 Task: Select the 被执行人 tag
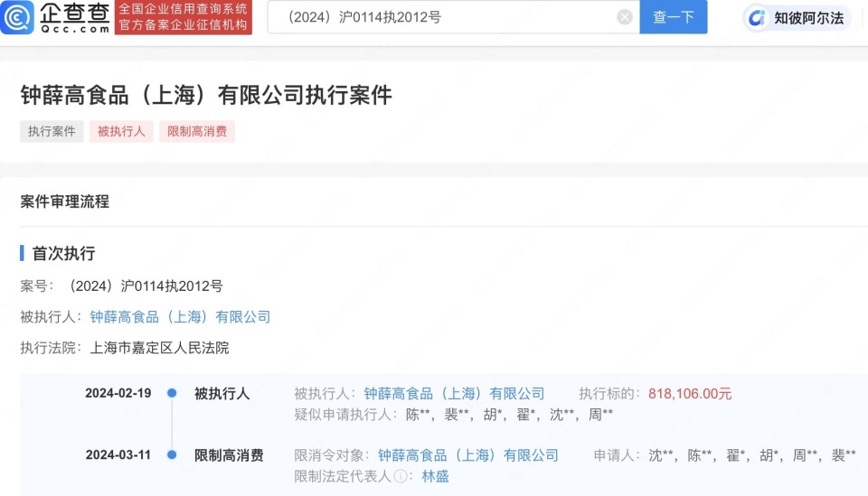click(121, 131)
